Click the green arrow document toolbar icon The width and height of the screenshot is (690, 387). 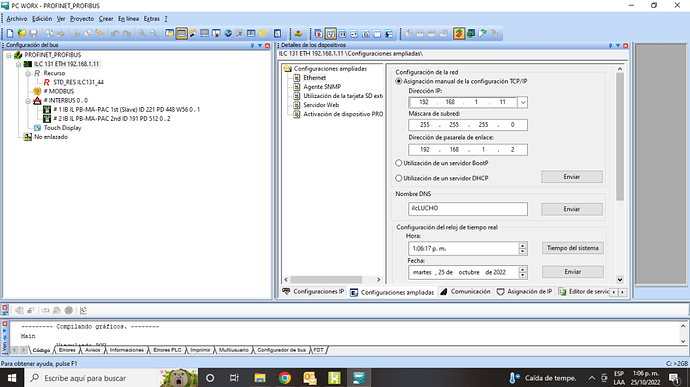(x=483, y=33)
